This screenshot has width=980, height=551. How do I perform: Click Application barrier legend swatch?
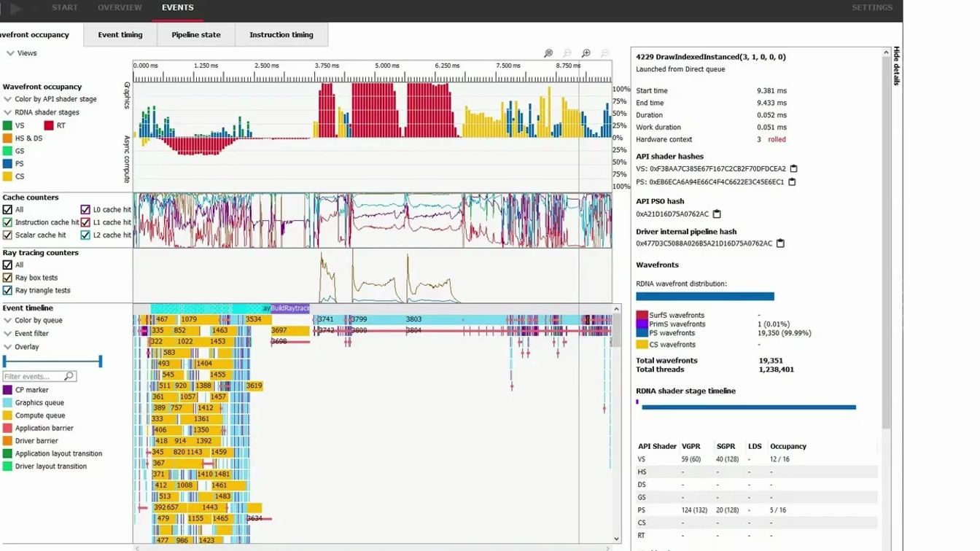coord(7,428)
